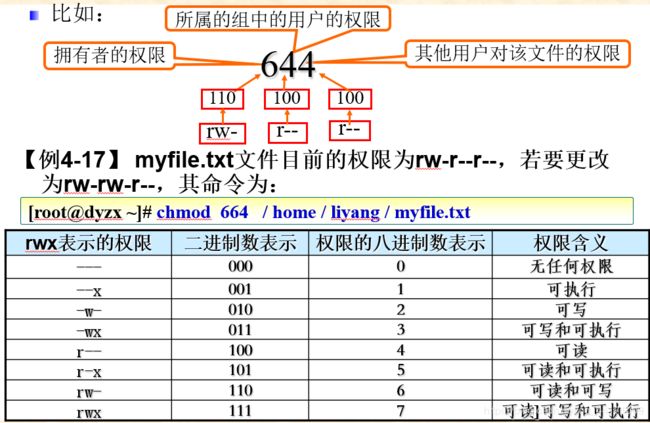The width and height of the screenshot is (650, 423).
Task: Click the "110" cell in the "可读和可写" row
Action: coord(240,390)
